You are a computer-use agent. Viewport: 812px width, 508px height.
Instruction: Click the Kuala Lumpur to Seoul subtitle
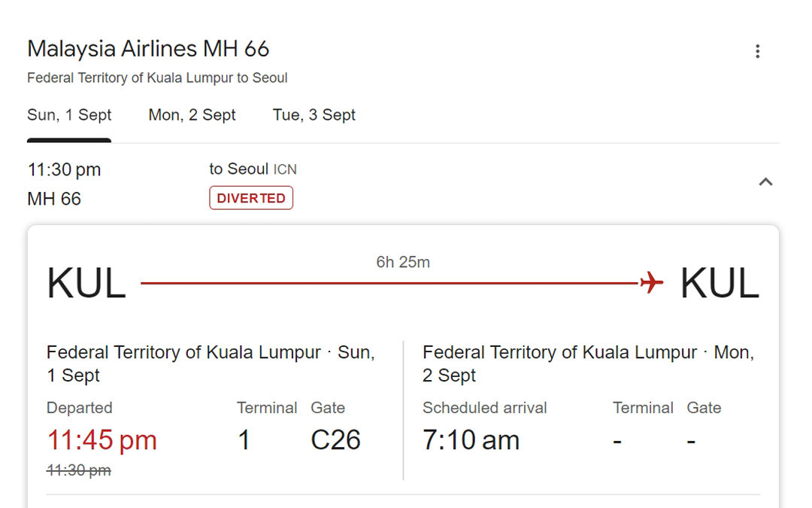point(157,78)
